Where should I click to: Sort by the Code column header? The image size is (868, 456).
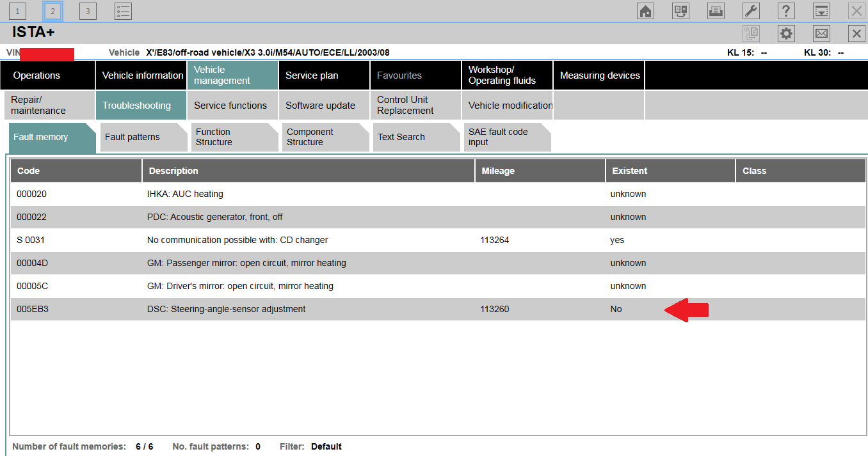point(76,171)
